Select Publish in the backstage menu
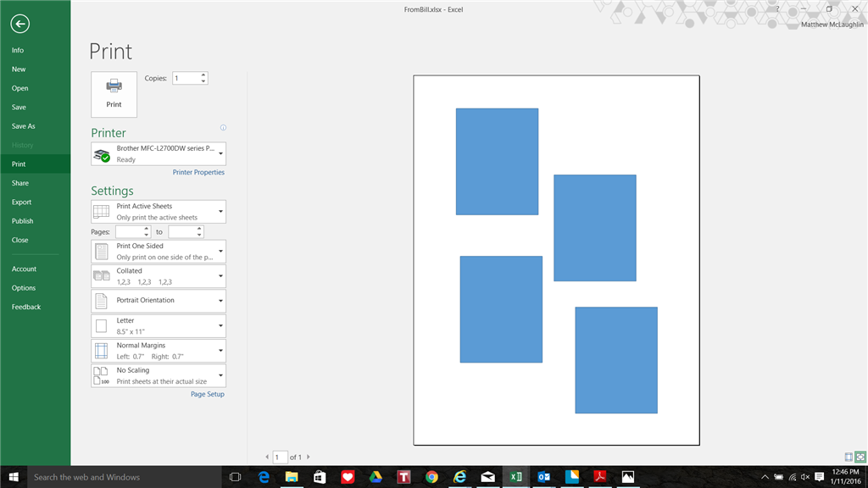This screenshot has height=488, width=868. (x=36, y=221)
